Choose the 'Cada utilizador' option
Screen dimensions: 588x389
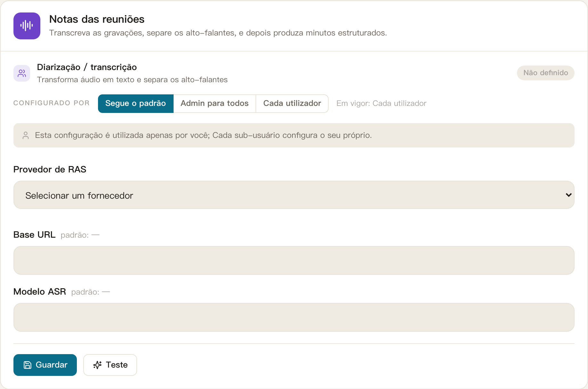click(292, 103)
